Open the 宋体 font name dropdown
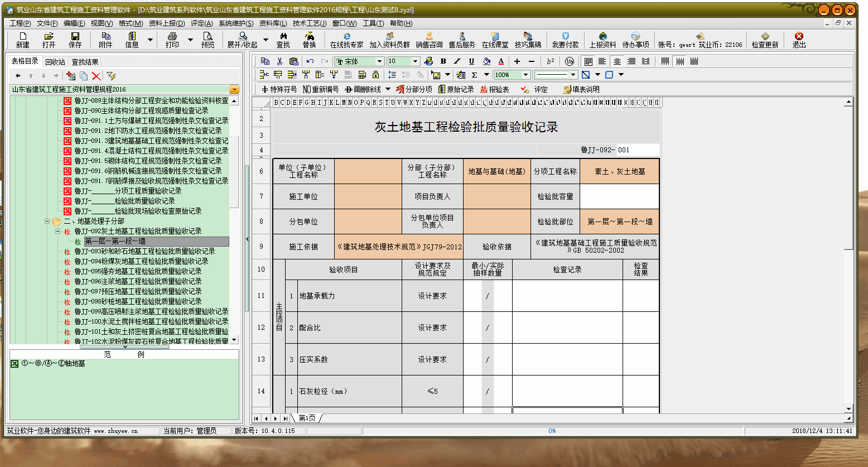Screen dimensions: 868x467 point(379,61)
